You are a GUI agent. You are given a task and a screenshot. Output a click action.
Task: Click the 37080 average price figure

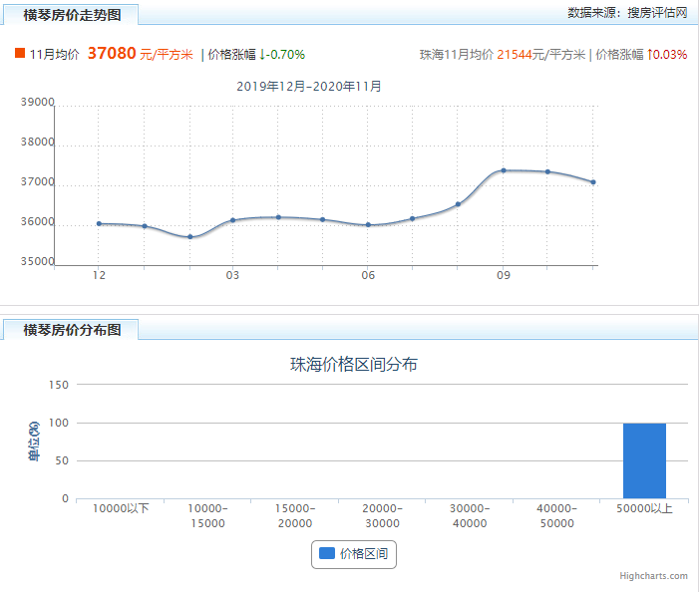coord(112,53)
